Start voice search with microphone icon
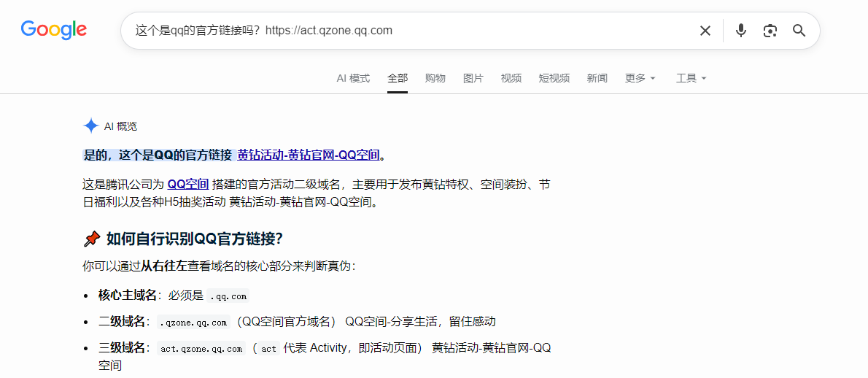This screenshot has height=378, width=868. click(740, 31)
